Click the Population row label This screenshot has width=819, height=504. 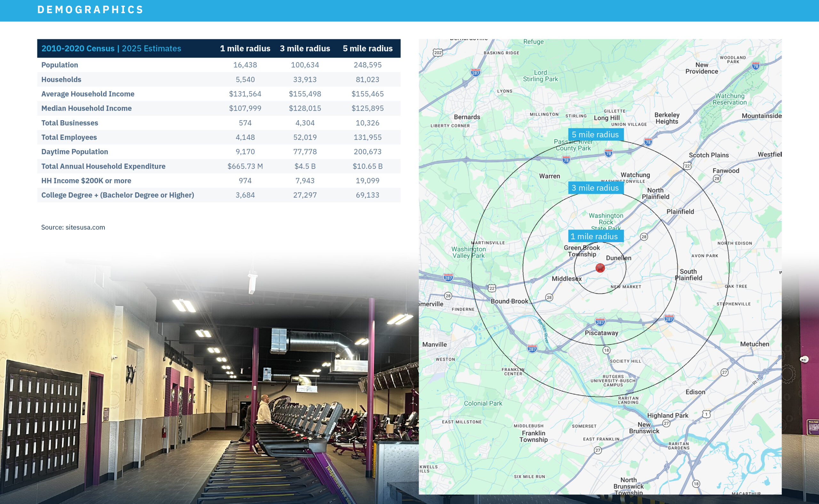[x=60, y=65]
